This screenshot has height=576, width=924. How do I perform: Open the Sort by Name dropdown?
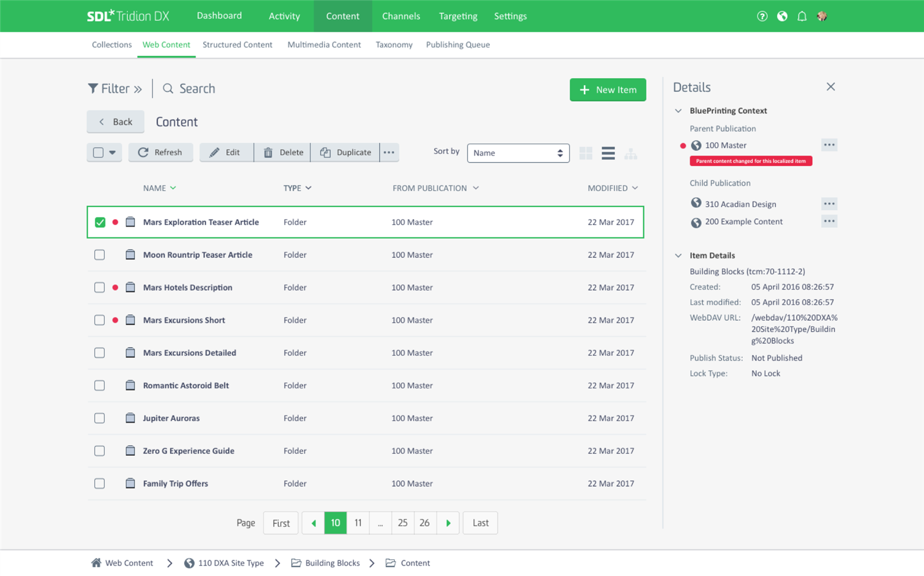[x=518, y=153]
